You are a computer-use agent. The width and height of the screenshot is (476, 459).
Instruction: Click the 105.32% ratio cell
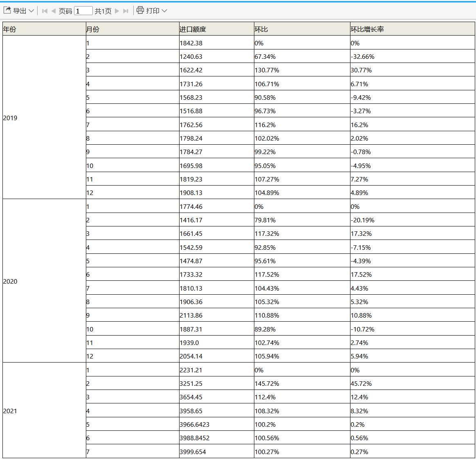[x=302, y=302]
